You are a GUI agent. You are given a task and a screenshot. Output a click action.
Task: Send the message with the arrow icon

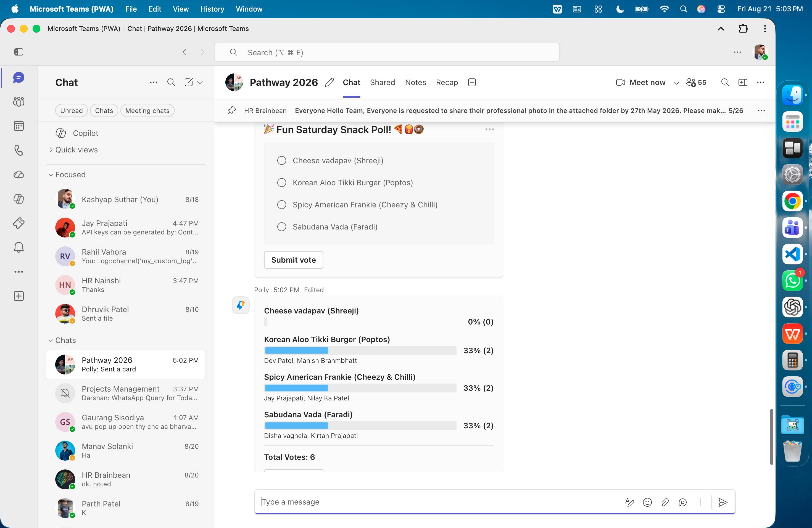click(x=723, y=502)
